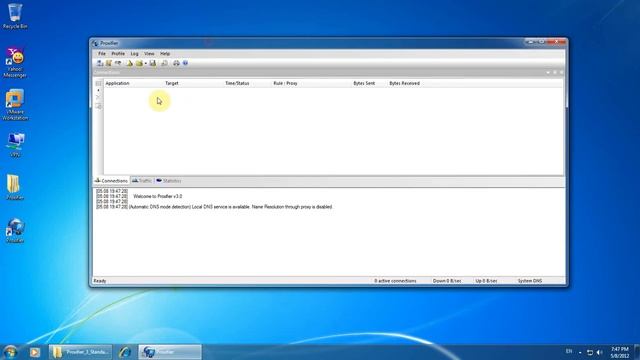Click the 'Ready' status bar text

tap(100, 281)
